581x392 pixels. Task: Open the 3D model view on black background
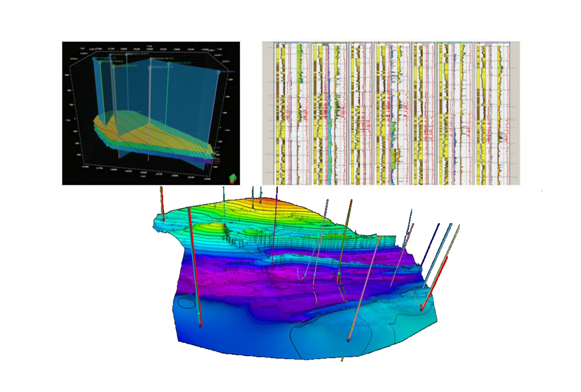[151, 113]
